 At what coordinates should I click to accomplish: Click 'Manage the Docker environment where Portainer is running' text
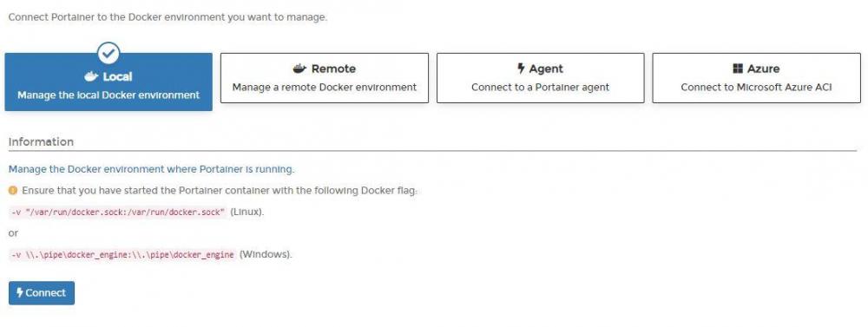152,169
